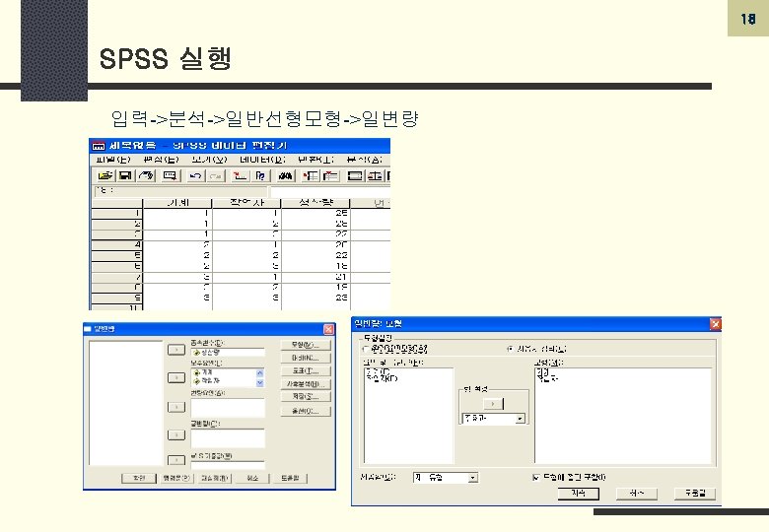
Task: Click Paste (명령문) button in Univariate dialog
Action: (x=176, y=478)
